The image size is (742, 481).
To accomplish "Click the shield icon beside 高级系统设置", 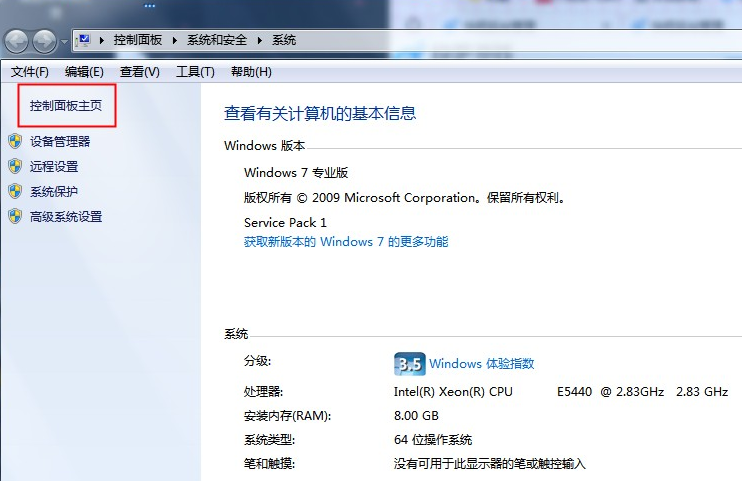I will (15, 217).
